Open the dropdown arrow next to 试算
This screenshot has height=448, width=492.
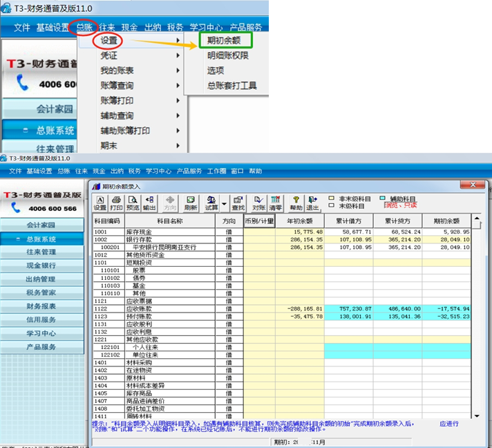(x=224, y=203)
